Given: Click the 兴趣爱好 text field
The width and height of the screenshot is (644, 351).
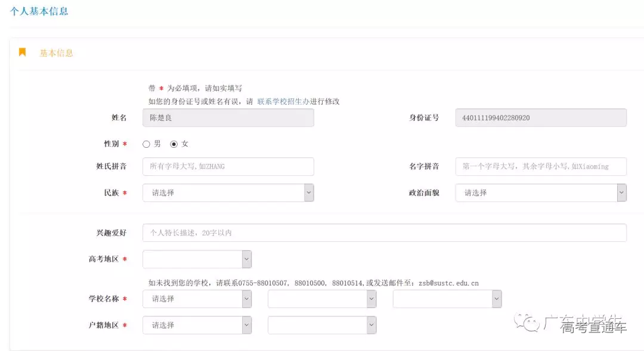Looking at the screenshot, I should [x=384, y=233].
